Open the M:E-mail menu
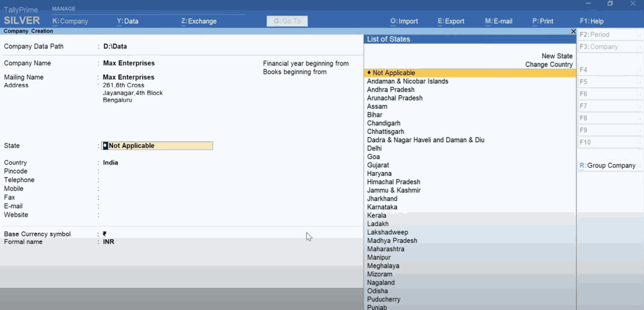This screenshot has width=644, height=310. [x=499, y=21]
